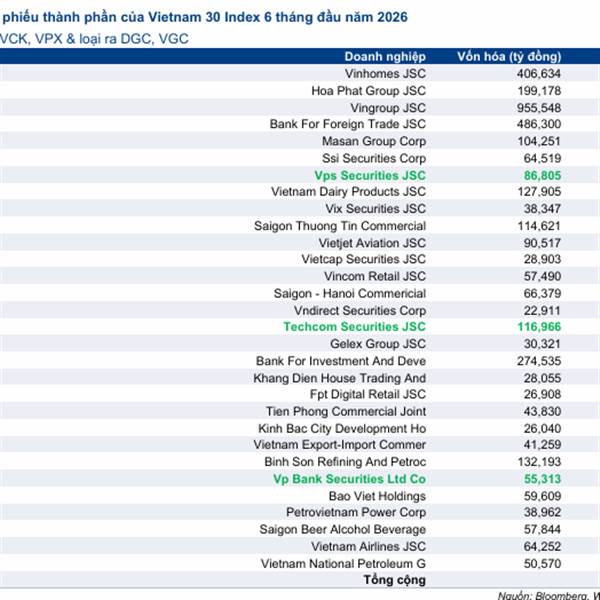Click 'Vietnam Dairy Products JSC' name

click(349, 192)
